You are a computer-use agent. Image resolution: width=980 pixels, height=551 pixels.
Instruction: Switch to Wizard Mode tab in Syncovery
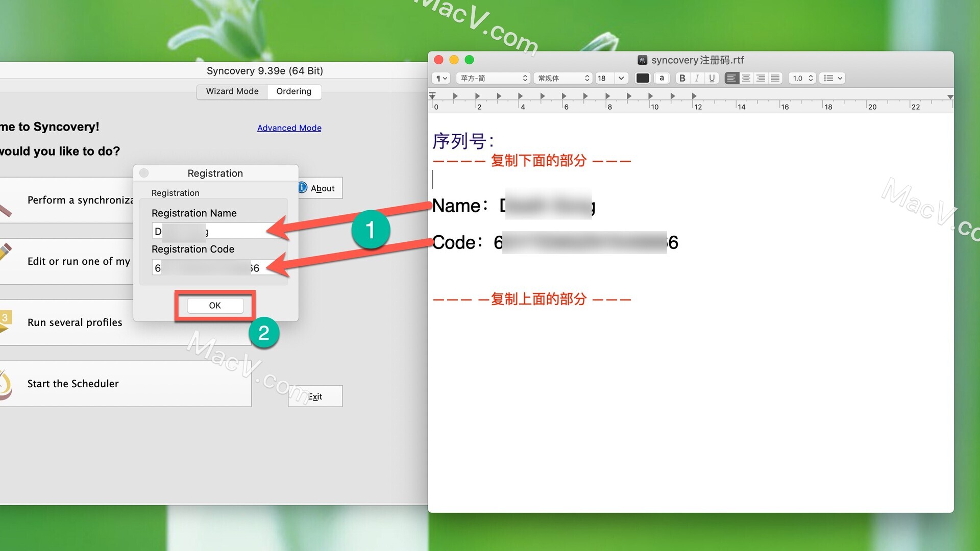232,91
